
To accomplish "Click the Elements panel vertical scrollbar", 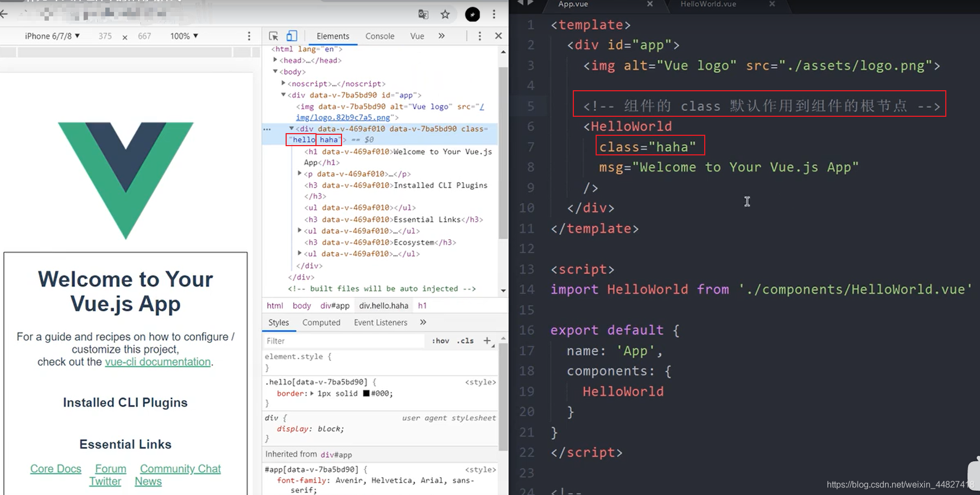I will click(503, 153).
